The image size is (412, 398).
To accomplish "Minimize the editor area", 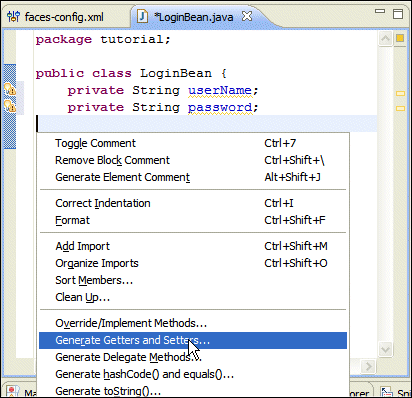I will (380, 12).
